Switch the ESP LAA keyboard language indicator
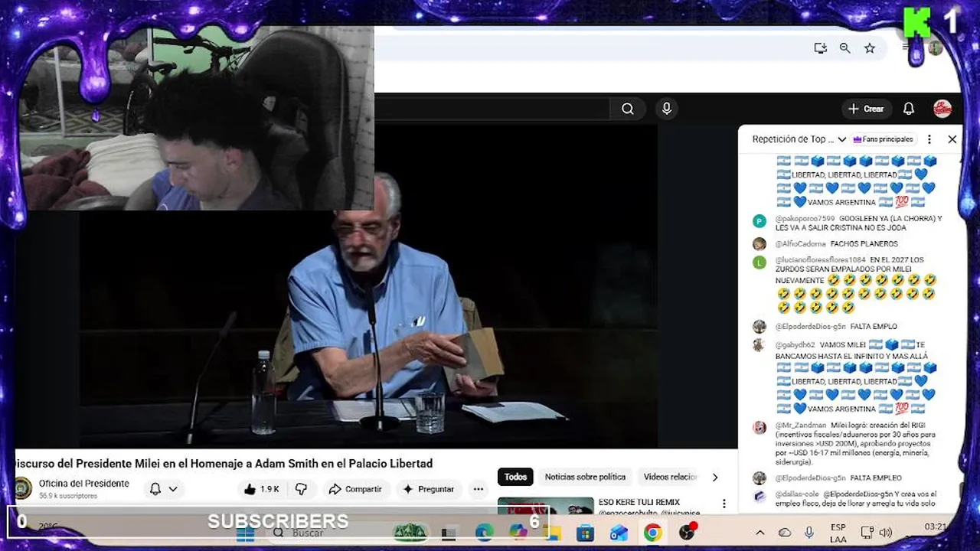 (838, 533)
